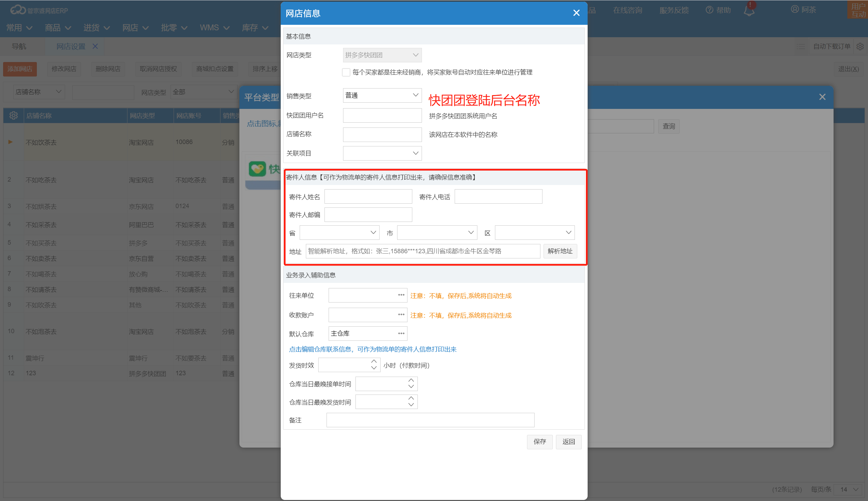
Task: Open the top-right settings gear icon
Action: [860, 46]
